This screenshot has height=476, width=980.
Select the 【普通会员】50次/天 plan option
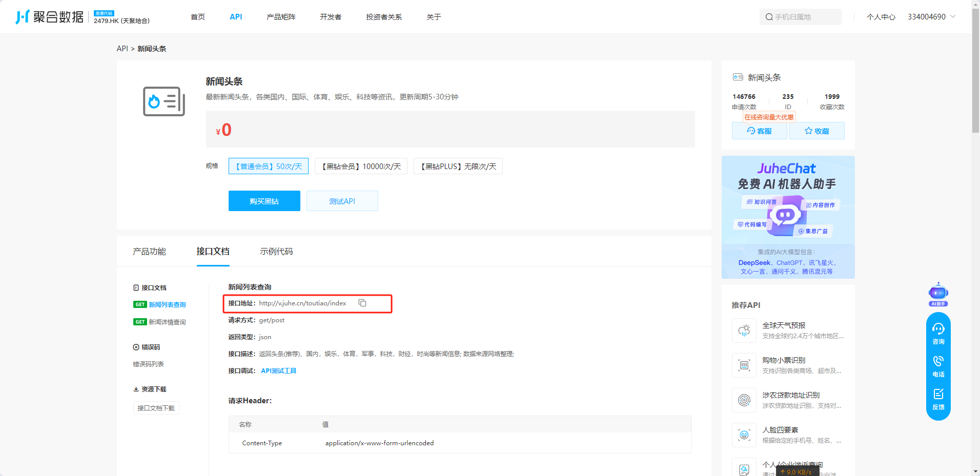(x=268, y=167)
